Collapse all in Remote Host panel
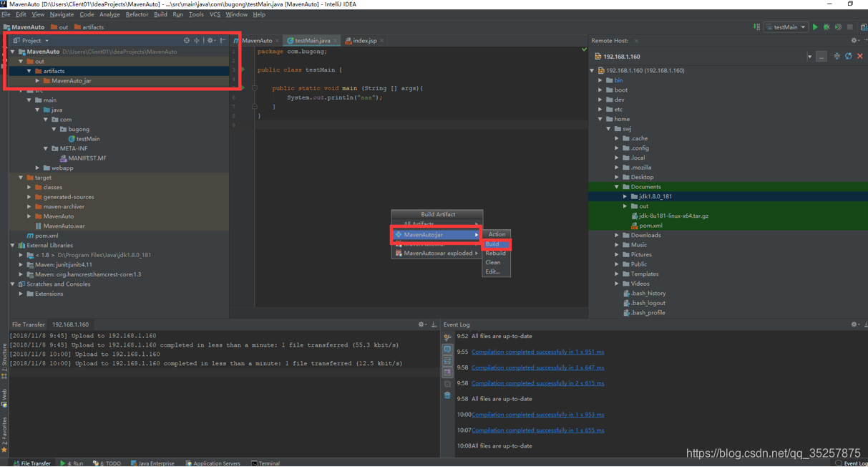This screenshot has height=467, width=868. [x=837, y=56]
